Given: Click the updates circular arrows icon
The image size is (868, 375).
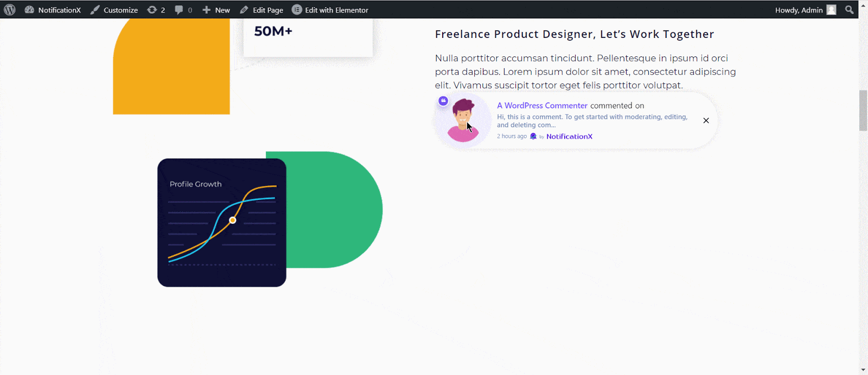Looking at the screenshot, I should (x=152, y=10).
